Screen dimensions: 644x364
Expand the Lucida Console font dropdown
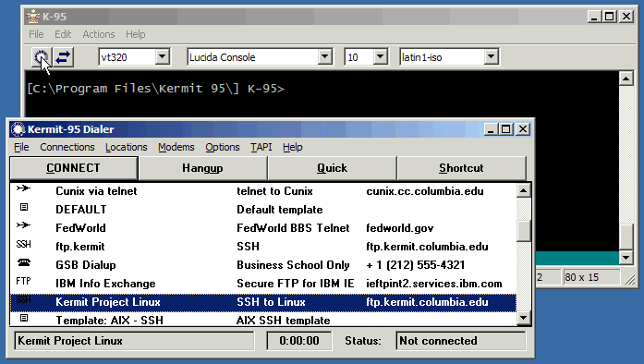[325, 56]
